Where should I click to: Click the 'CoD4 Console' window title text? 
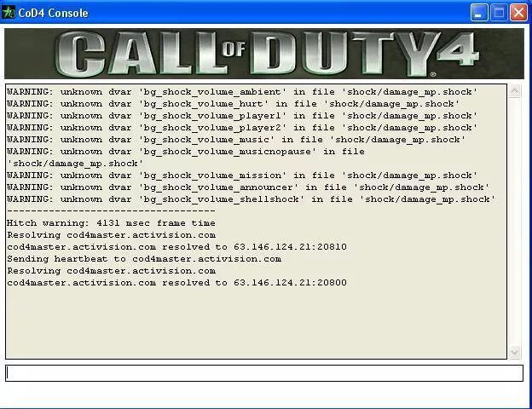[53, 13]
